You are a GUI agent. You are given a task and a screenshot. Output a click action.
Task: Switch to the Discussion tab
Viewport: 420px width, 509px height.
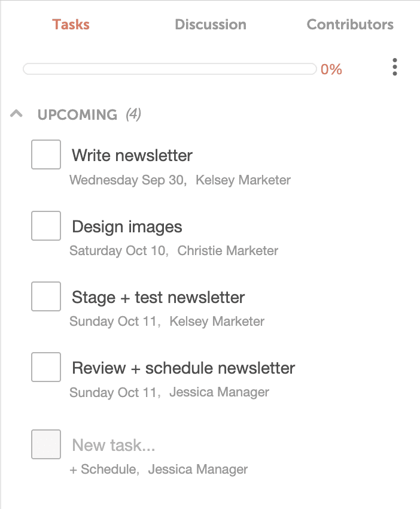pyautogui.click(x=210, y=25)
